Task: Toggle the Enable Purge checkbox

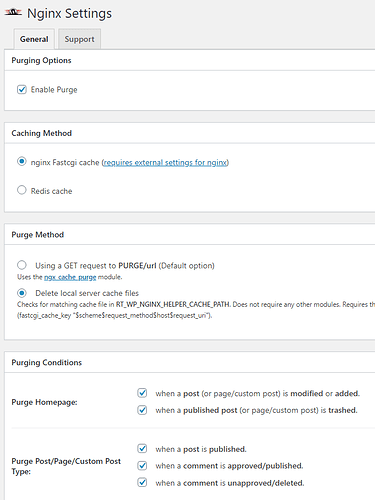Action: (22, 89)
